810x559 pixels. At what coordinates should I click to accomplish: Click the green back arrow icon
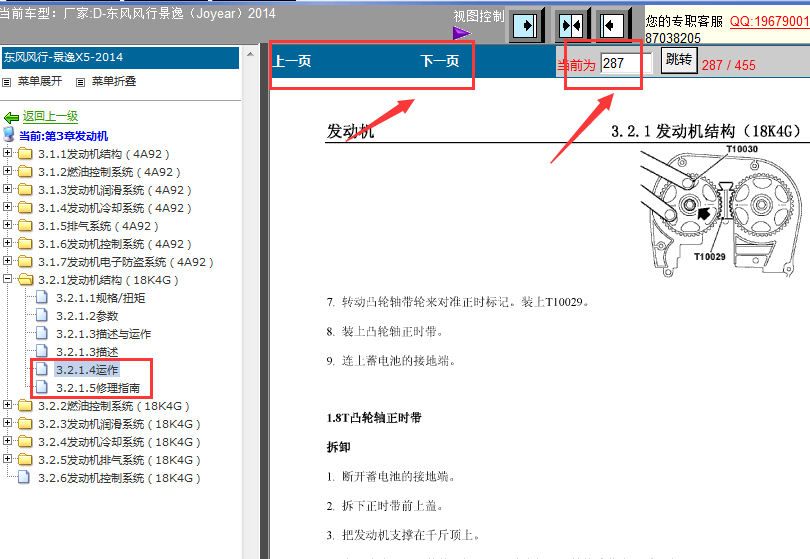pos(11,118)
